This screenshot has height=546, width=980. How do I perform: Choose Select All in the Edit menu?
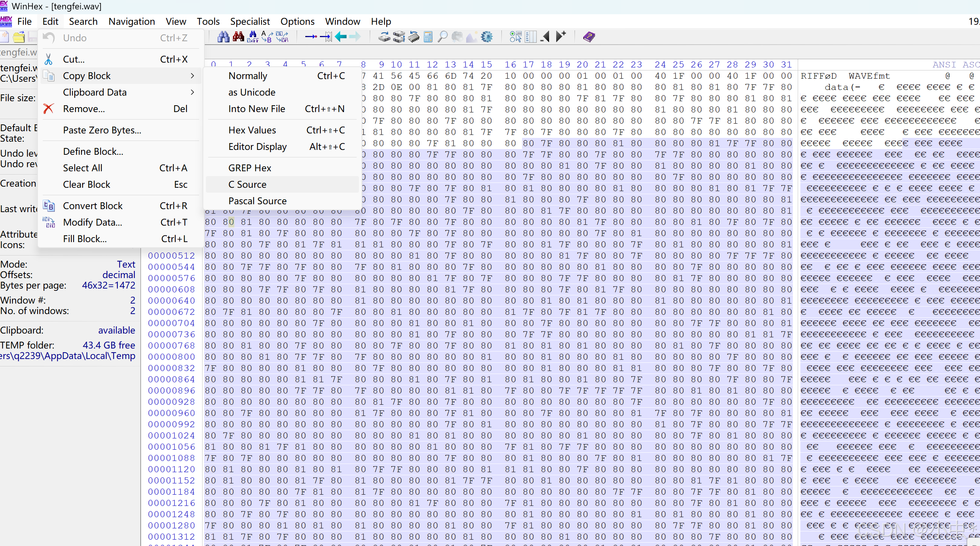coord(83,168)
